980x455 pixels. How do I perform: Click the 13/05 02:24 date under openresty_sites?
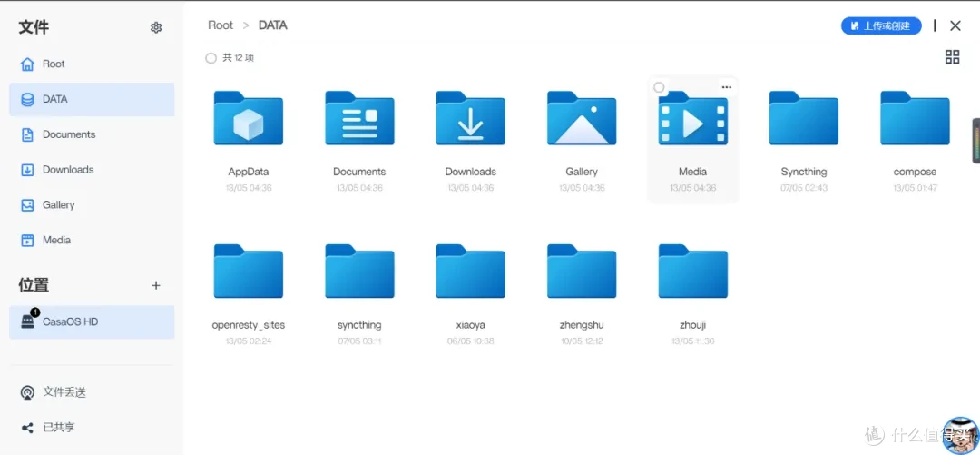(249, 341)
